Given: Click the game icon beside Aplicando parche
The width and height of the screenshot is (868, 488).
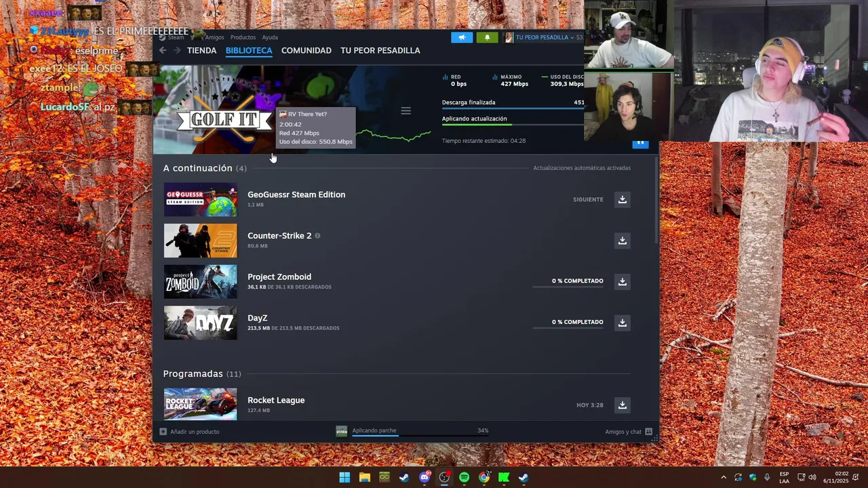Looking at the screenshot, I should coord(342,431).
